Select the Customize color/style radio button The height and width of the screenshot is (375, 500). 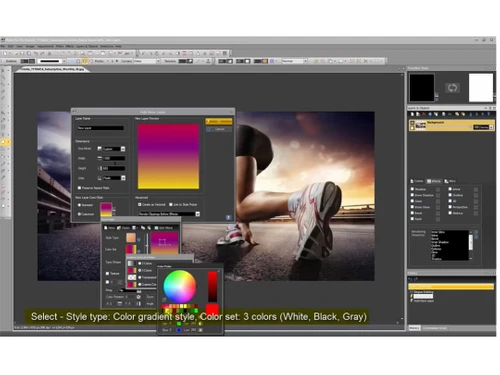coord(79,214)
